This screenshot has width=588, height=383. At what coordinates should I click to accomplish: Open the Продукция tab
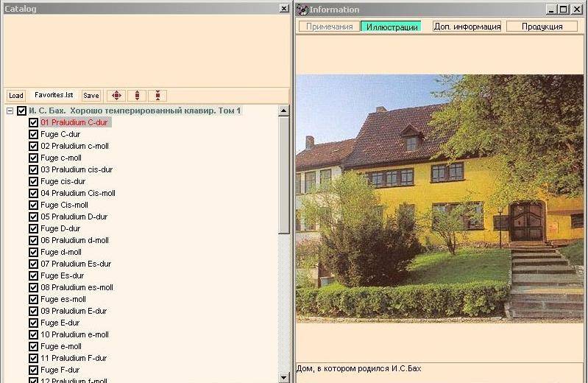pos(542,27)
